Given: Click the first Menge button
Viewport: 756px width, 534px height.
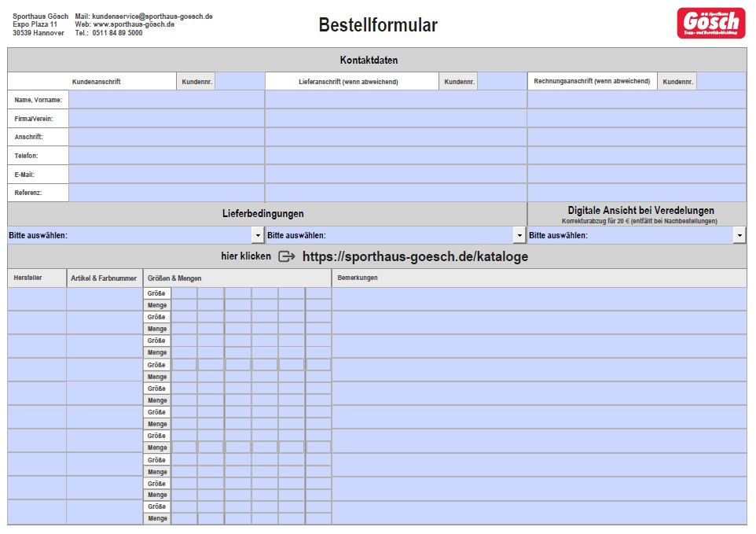Looking at the screenshot, I should [x=156, y=304].
